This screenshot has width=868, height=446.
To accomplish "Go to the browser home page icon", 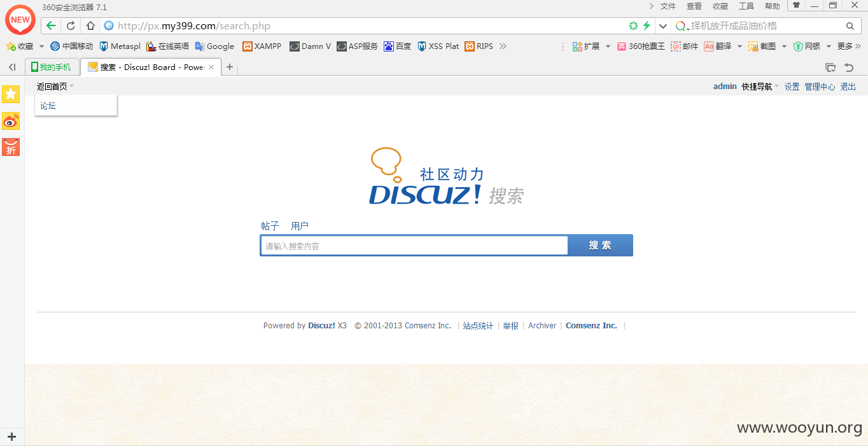I will click(90, 26).
